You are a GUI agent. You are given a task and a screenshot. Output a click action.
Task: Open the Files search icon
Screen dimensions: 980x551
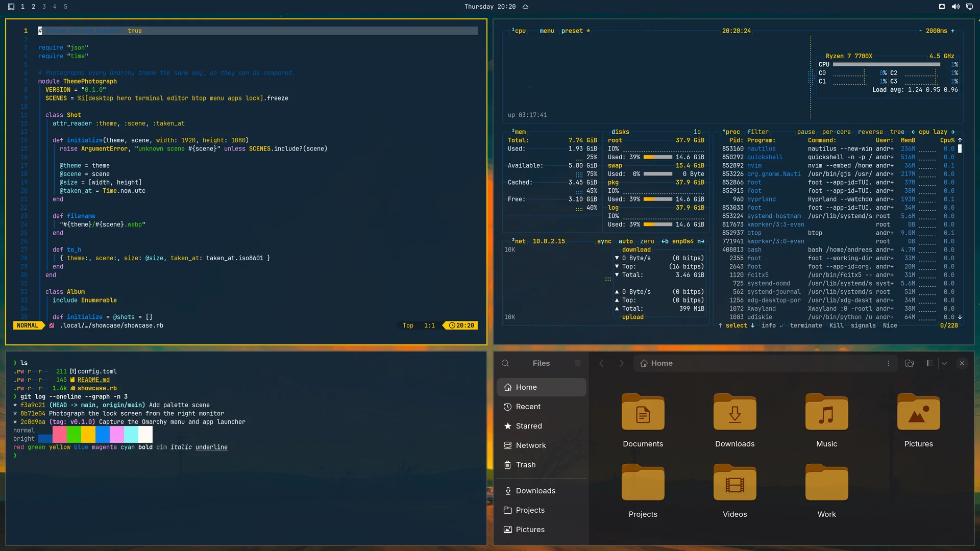pyautogui.click(x=505, y=363)
